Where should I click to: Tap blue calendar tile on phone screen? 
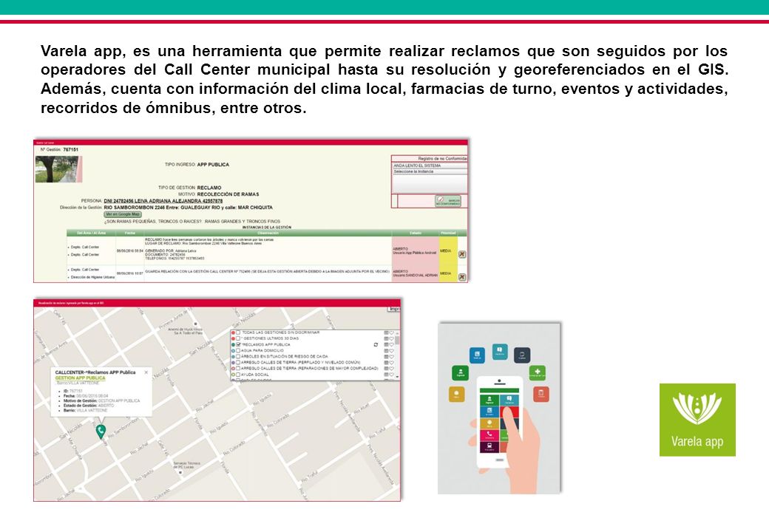coord(489,412)
